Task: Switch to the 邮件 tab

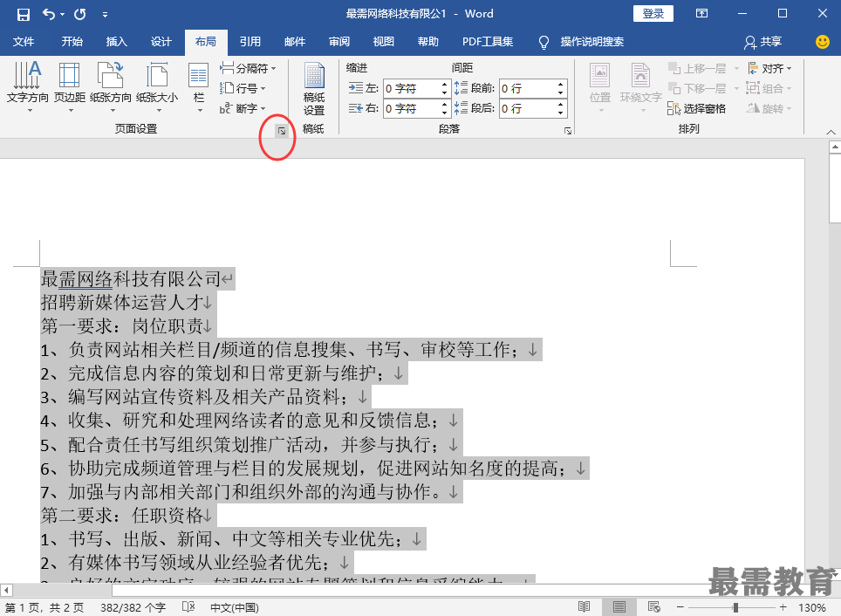Action: click(x=295, y=41)
